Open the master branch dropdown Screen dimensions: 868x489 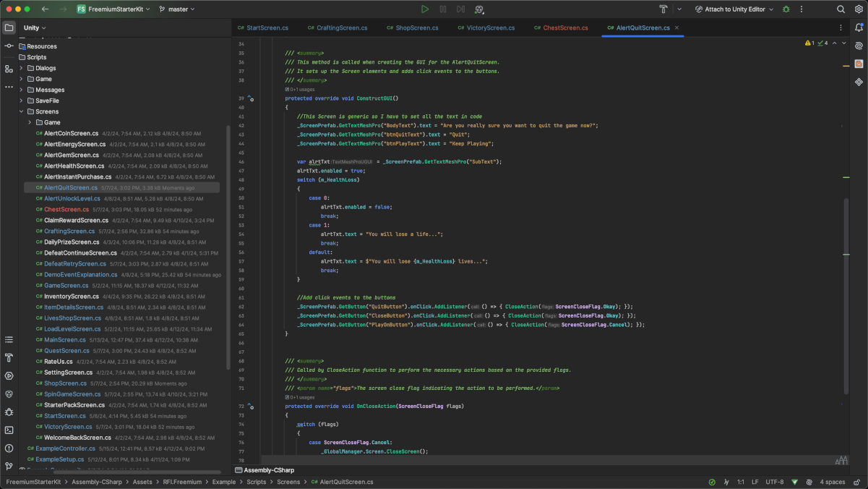pyautogui.click(x=177, y=9)
